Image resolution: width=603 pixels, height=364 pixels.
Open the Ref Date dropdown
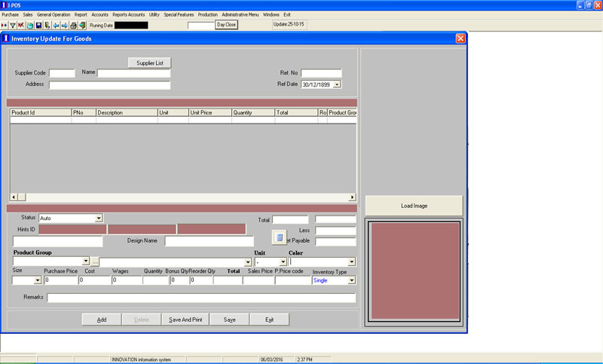(337, 84)
